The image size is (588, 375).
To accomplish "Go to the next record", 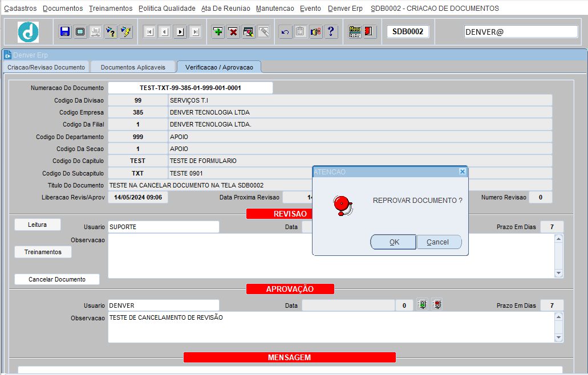I will [x=180, y=32].
